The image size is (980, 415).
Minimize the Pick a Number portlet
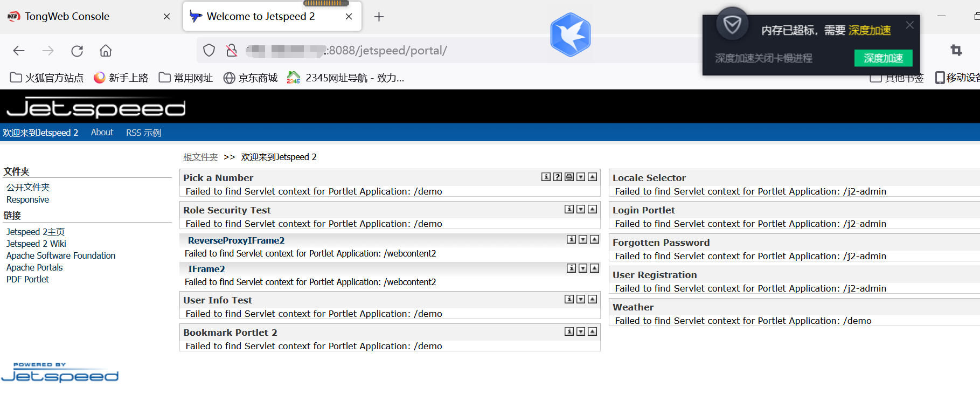pyautogui.click(x=581, y=177)
